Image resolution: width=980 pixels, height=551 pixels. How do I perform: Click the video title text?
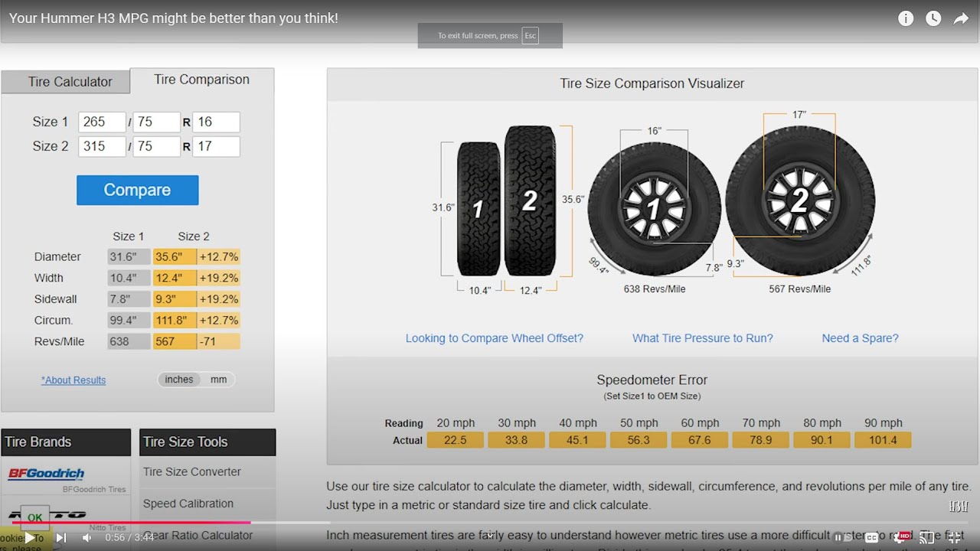click(x=173, y=18)
